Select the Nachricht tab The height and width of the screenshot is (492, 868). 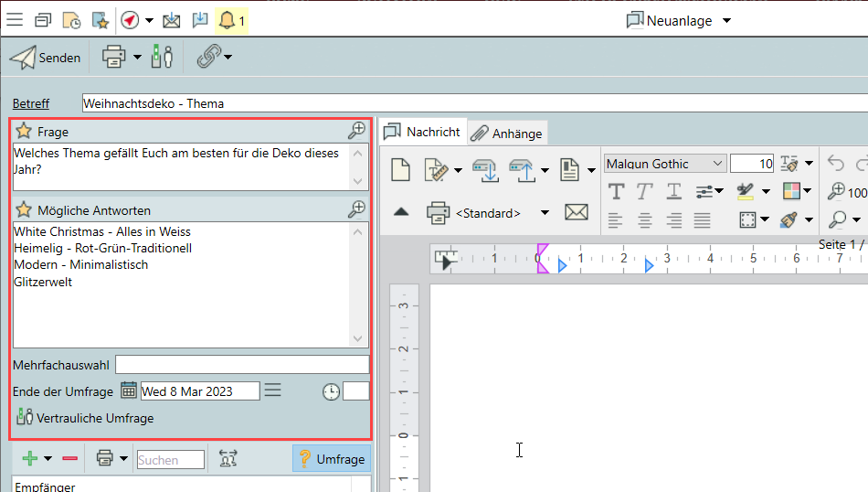(423, 132)
